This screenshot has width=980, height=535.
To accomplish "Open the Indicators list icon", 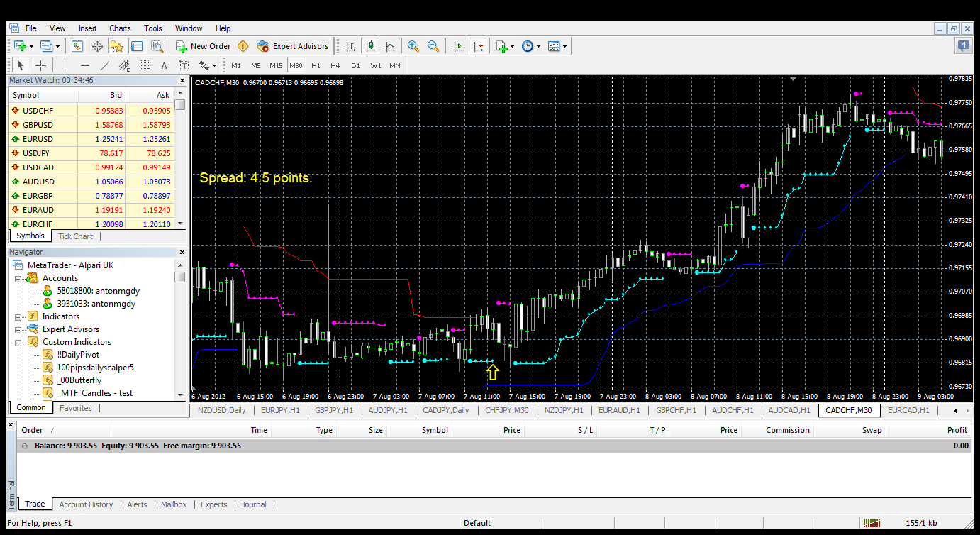I will pyautogui.click(x=501, y=46).
